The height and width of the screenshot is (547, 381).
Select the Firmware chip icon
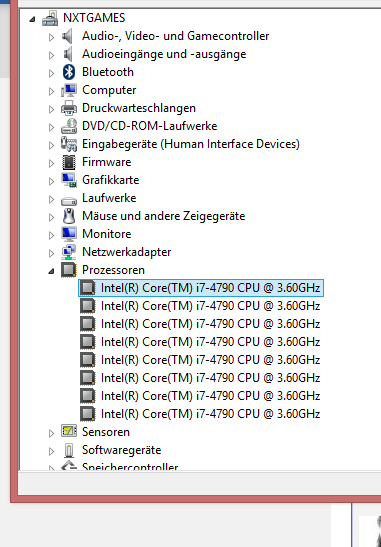point(69,162)
